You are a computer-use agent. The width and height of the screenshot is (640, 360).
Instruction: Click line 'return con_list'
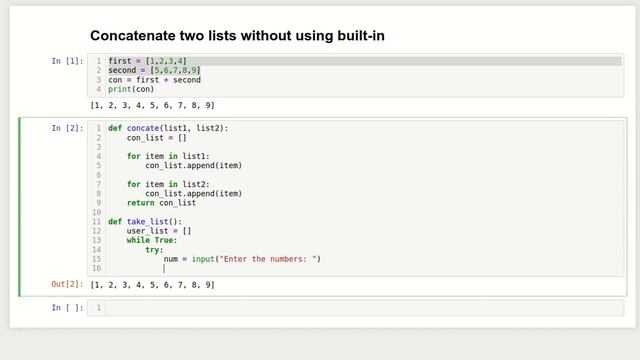pos(161,203)
